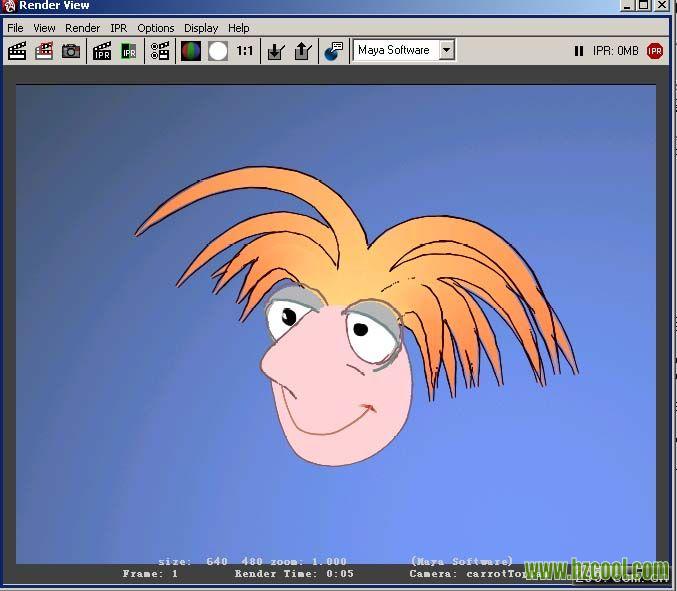Click the 'Frame: 1' text
Screen dimensions: 677x591
(150, 574)
